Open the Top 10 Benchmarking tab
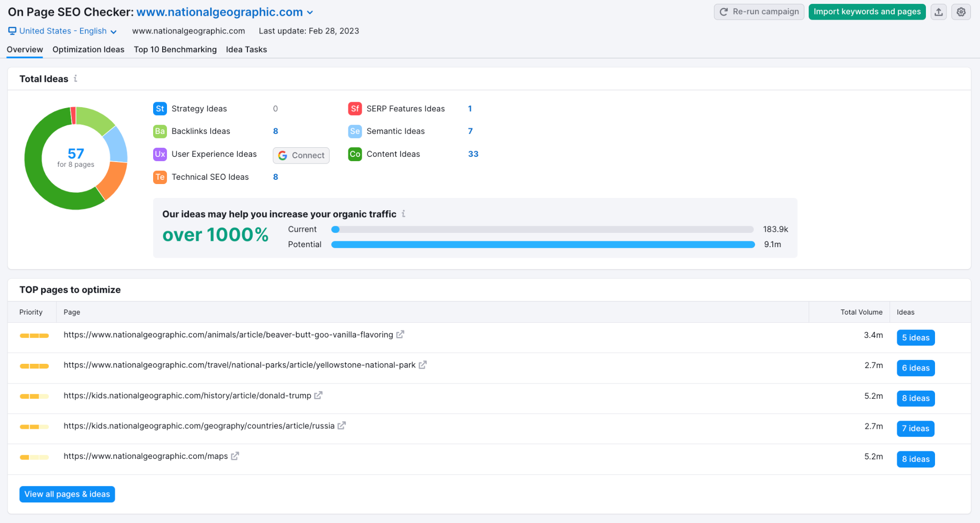This screenshot has height=523, width=980. pyautogui.click(x=175, y=49)
